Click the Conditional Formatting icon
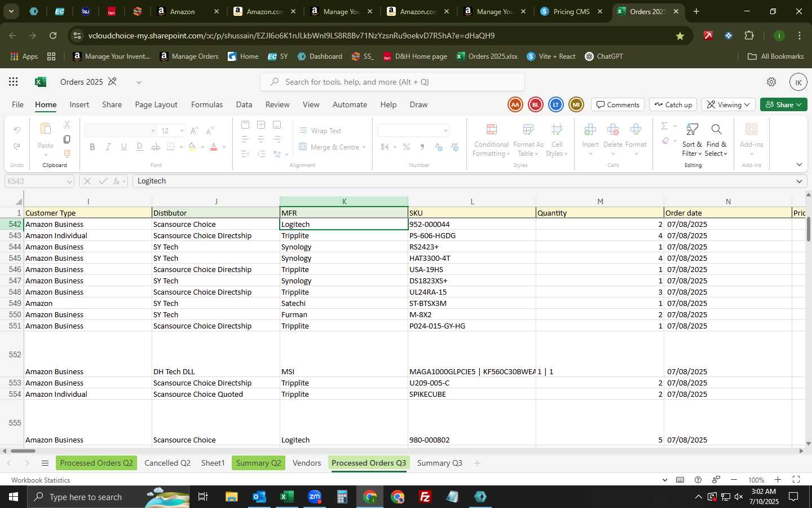This screenshot has width=812, height=508. coord(491,129)
